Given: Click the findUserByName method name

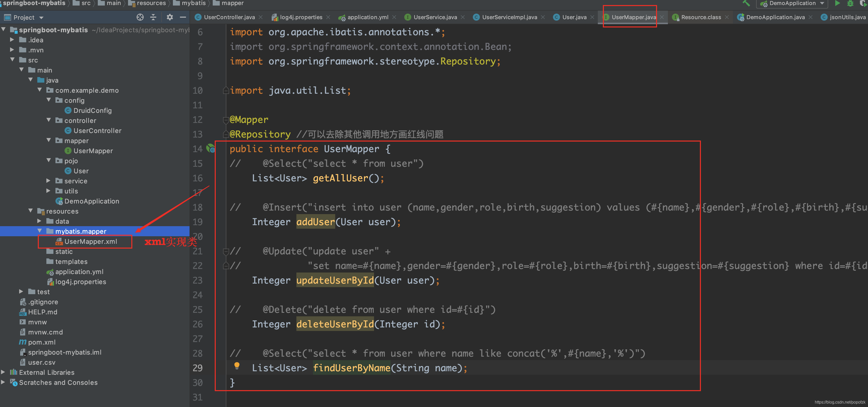Looking at the screenshot, I should 351,368.
